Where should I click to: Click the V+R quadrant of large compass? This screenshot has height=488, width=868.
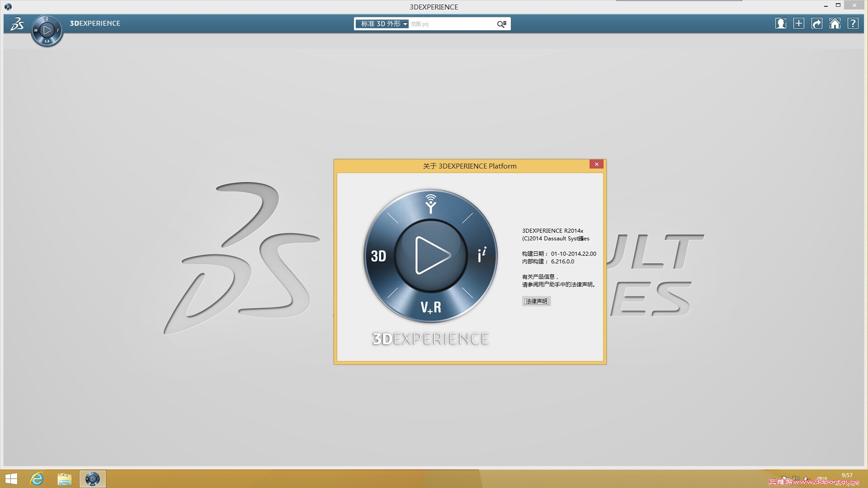click(x=431, y=307)
